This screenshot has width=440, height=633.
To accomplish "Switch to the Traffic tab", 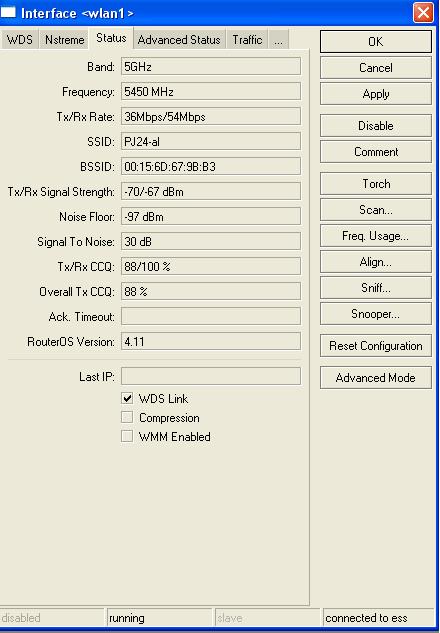I will click(247, 40).
